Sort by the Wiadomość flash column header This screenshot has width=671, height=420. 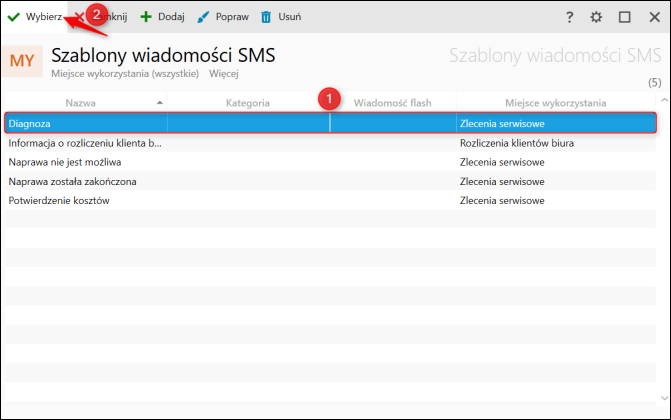point(392,103)
